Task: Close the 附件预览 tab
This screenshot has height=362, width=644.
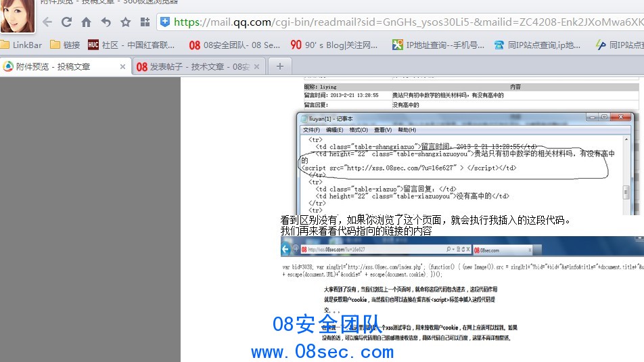Action: 122,66
